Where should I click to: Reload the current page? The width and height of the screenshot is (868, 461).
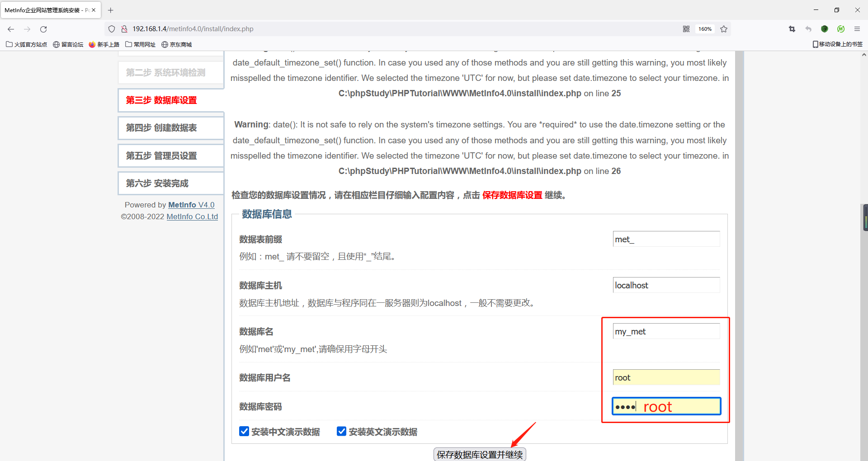43,29
